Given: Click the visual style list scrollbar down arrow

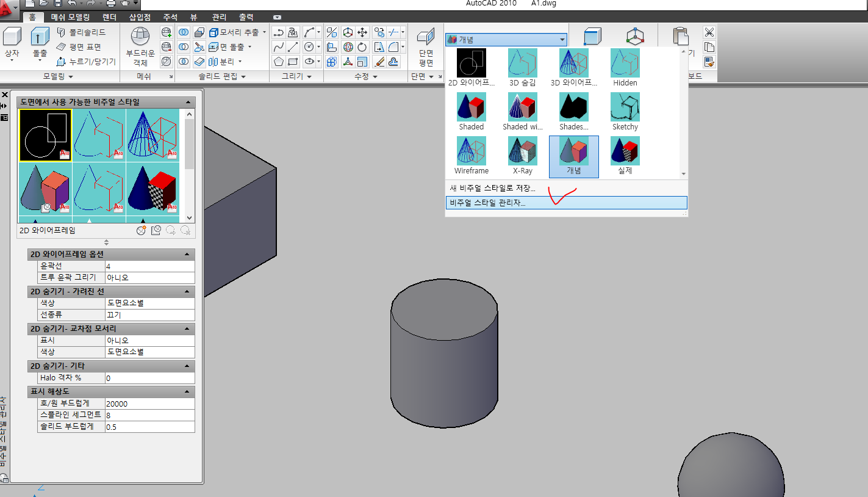Looking at the screenshot, I should tap(190, 217).
